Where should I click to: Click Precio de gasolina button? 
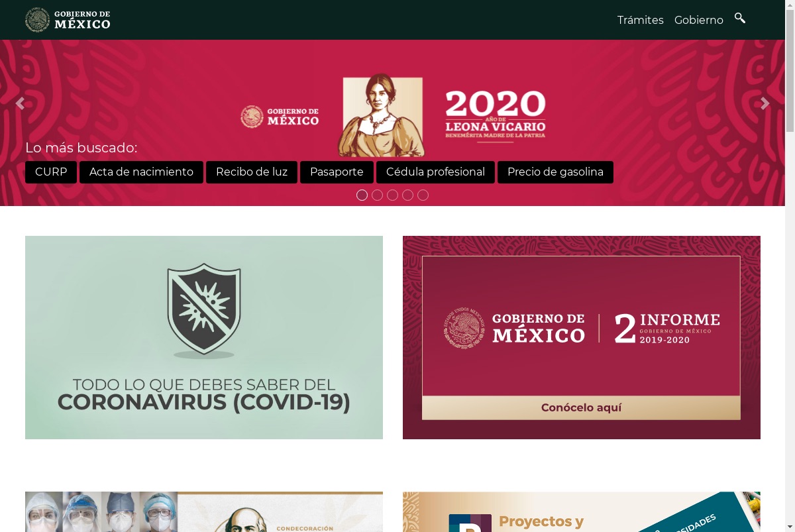pyautogui.click(x=555, y=172)
